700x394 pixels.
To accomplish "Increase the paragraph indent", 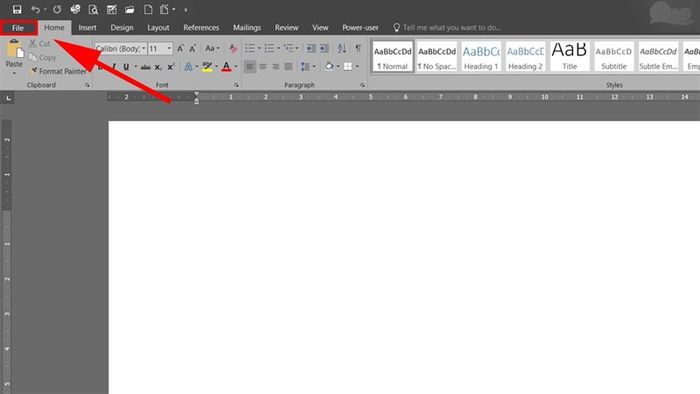I will pyautogui.click(x=324, y=48).
